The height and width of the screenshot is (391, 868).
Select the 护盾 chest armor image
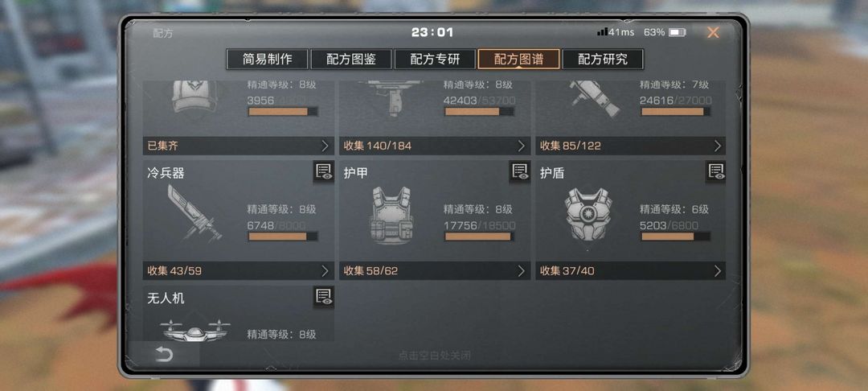(x=588, y=214)
